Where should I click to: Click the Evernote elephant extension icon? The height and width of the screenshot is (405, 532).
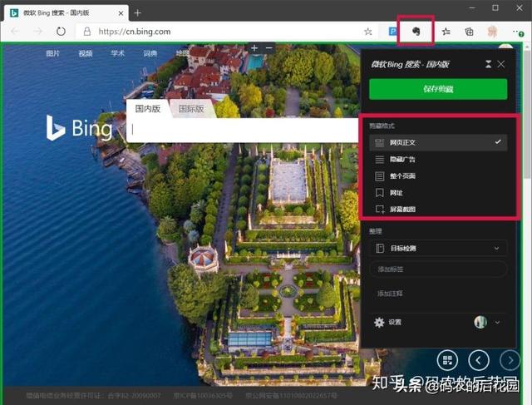click(x=416, y=32)
